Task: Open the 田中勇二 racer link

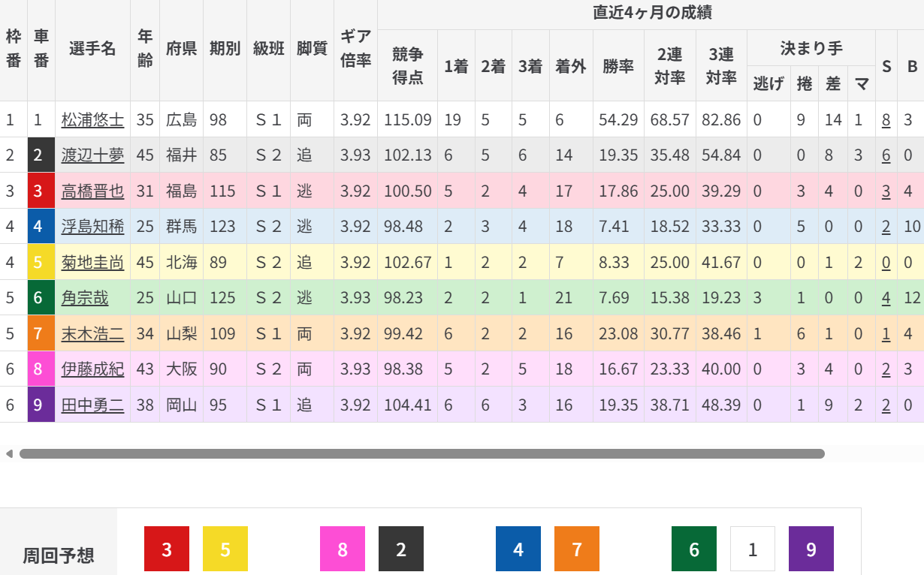Action: pyautogui.click(x=92, y=405)
